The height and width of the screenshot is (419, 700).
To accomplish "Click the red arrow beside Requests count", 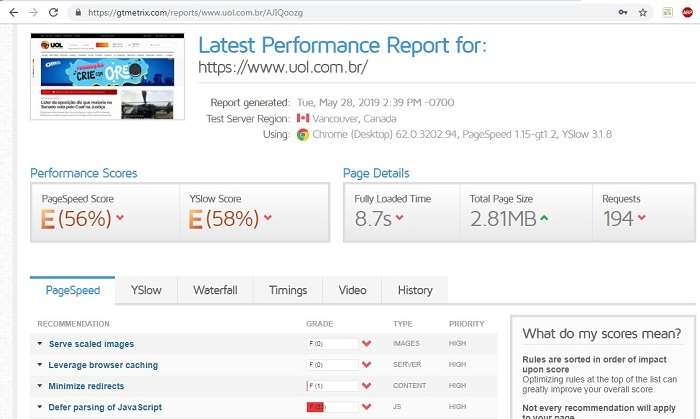I will (642, 217).
